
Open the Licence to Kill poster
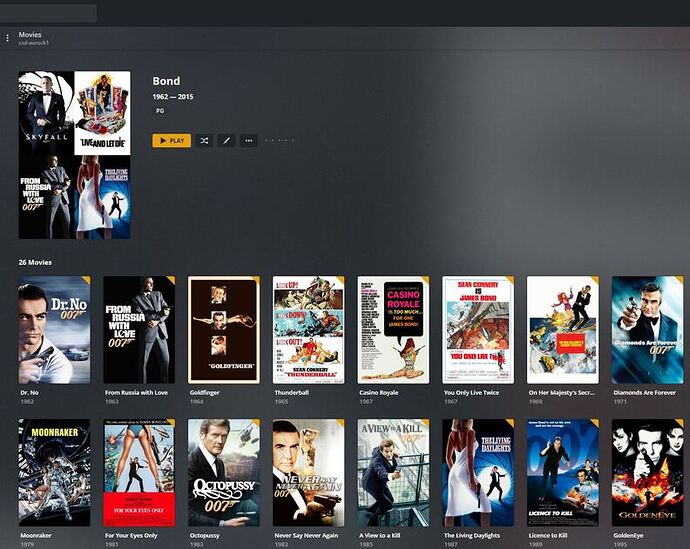point(563,472)
